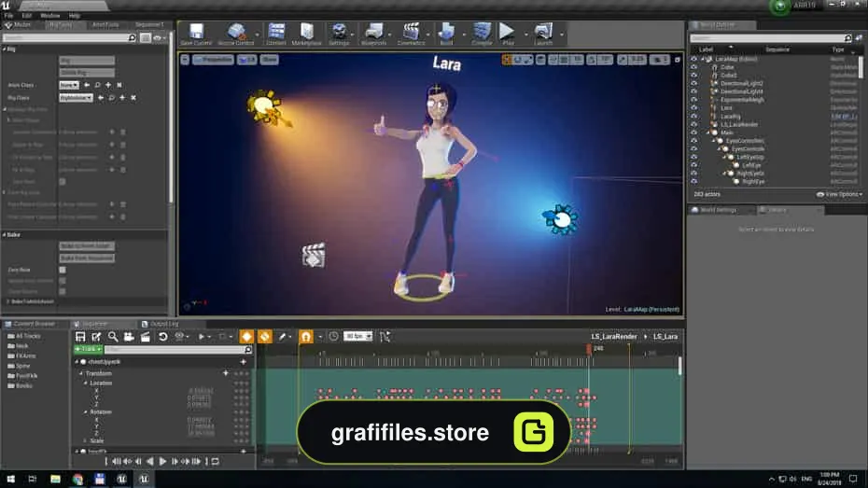Play the sequence with the transport play button
This screenshot has height=488, width=868.
(x=162, y=462)
